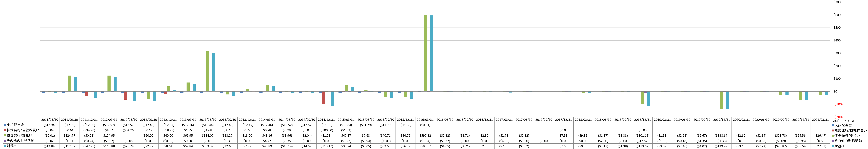Click the green negative bar for 2019/12/31
Image resolution: width=868 pixels, height=149 pixels.
(721, 100)
